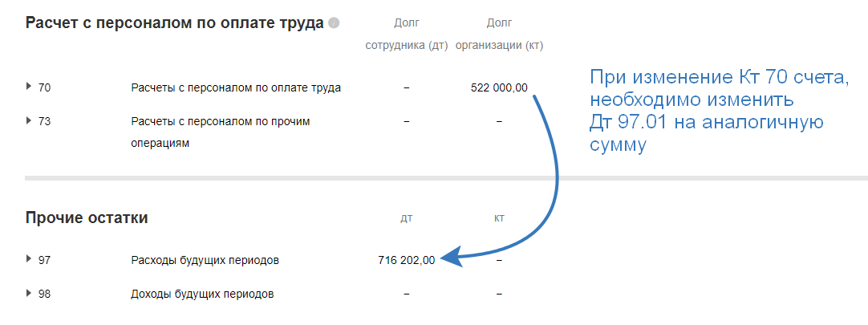Image resolution: width=868 pixels, height=325 pixels.
Task: Click the empty credit cell of account 73
Action: click(499, 121)
